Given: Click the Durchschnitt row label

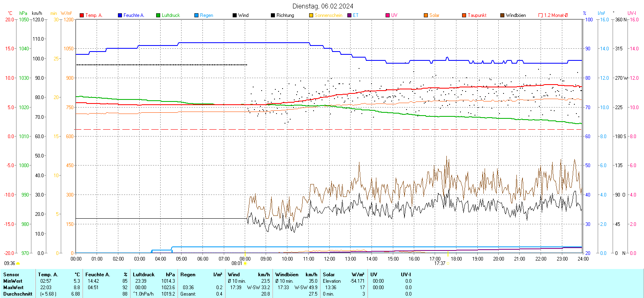Looking at the screenshot, I should [18, 294].
